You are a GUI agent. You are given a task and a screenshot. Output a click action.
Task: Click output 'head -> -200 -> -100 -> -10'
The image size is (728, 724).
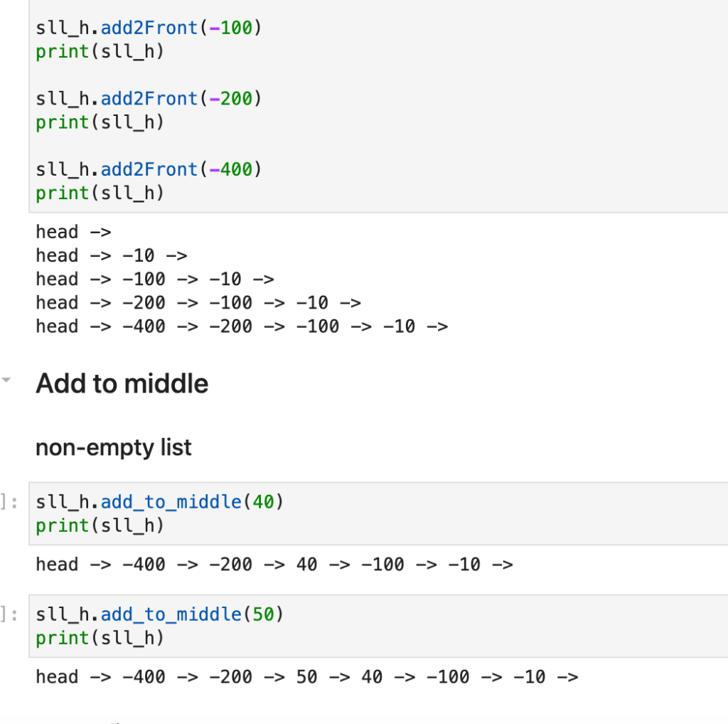[198, 303]
